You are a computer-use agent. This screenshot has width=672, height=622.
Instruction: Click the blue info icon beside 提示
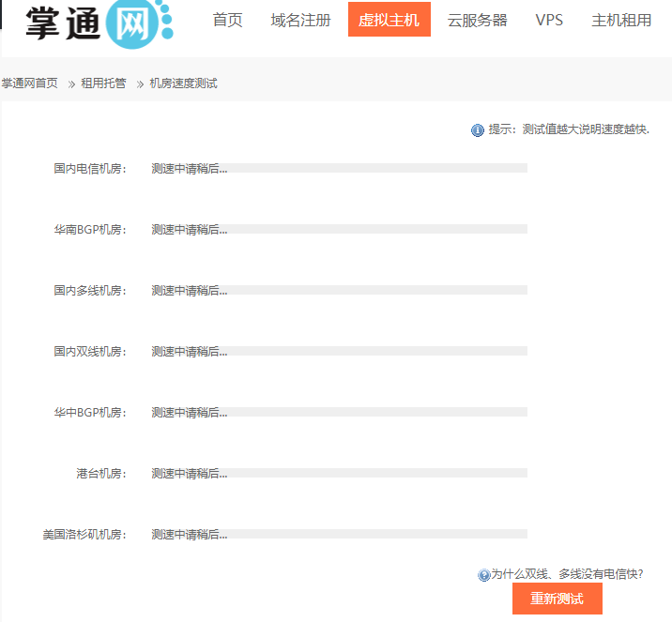pos(478,129)
